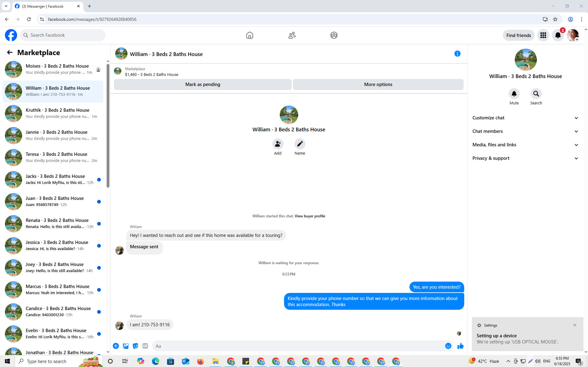
Task: Click the browser address bar URL
Action: tap(92, 19)
